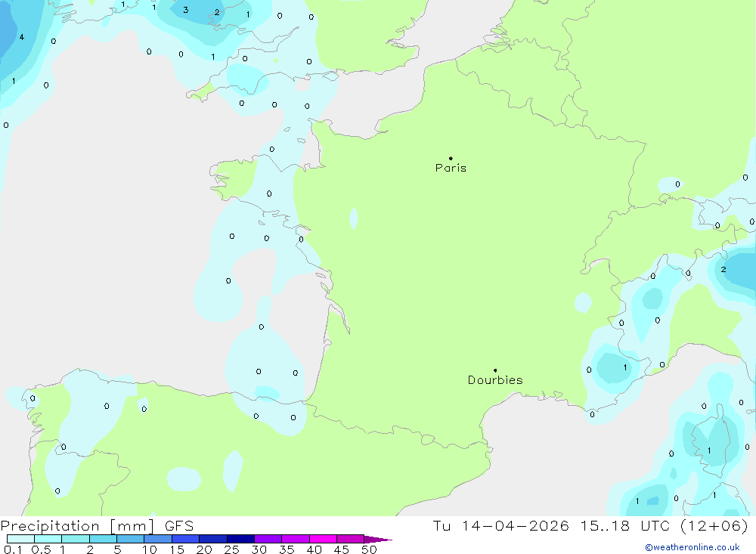Pick the 2–5 mm legend swatch
Screen dimensions: 756x554
103,539
